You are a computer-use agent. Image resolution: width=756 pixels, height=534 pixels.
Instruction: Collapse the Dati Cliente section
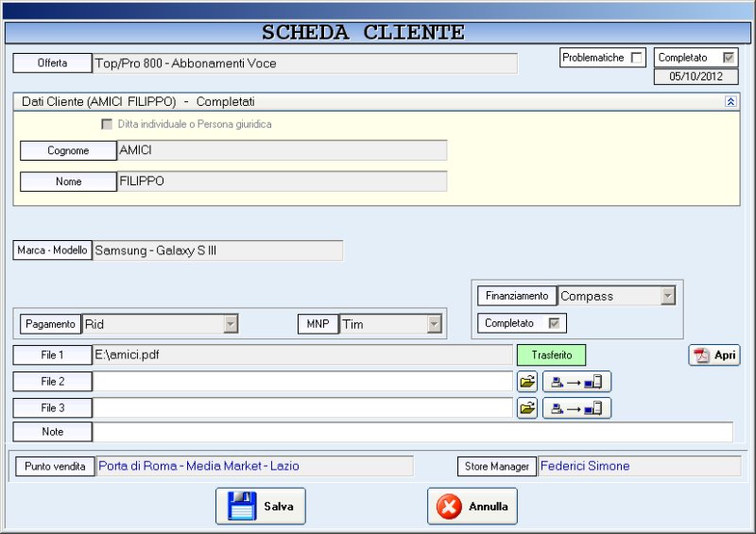730,101
